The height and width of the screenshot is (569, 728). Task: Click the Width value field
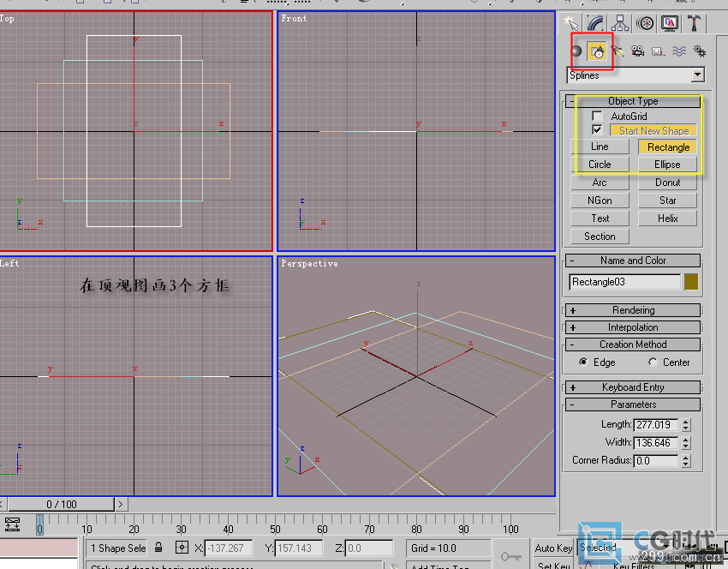[x=656, y=443]
